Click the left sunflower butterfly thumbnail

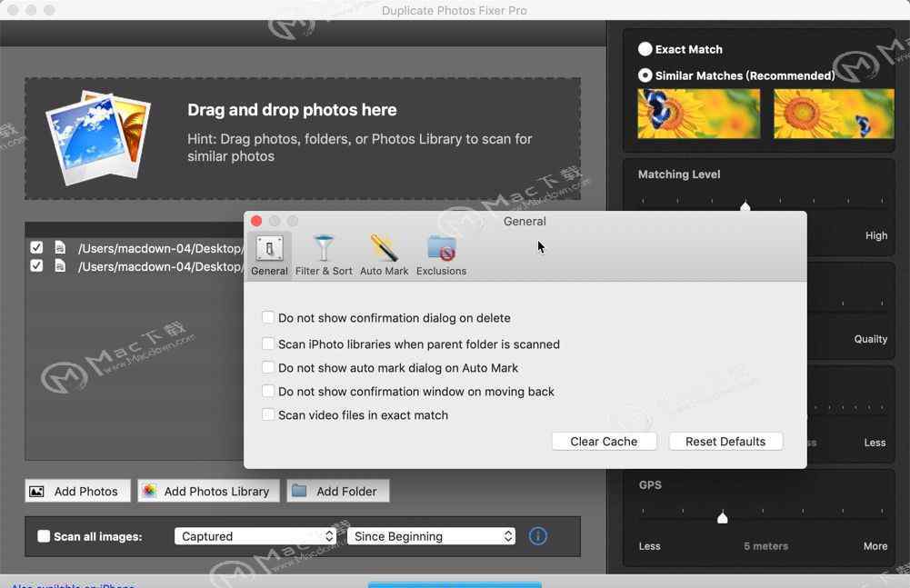[x=699, y=114]
